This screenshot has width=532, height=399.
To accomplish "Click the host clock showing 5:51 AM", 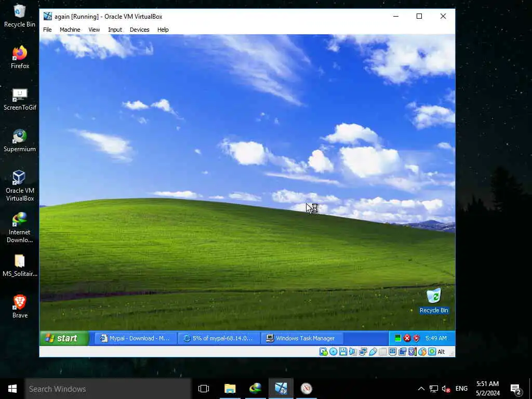I will click(487, 389).
